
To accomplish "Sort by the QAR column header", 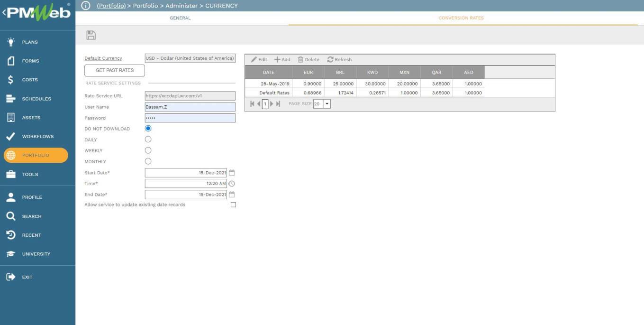I will (x=436, y=73).
